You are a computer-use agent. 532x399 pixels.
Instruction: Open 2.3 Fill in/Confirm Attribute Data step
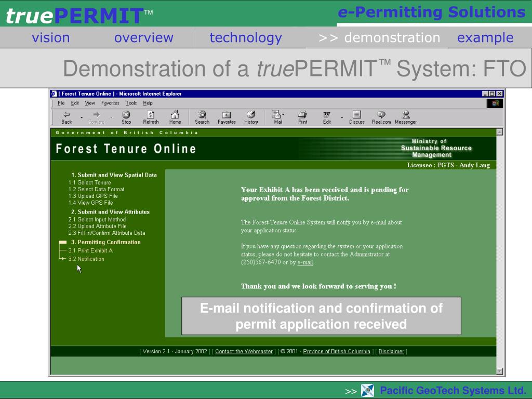pos(107,233)
